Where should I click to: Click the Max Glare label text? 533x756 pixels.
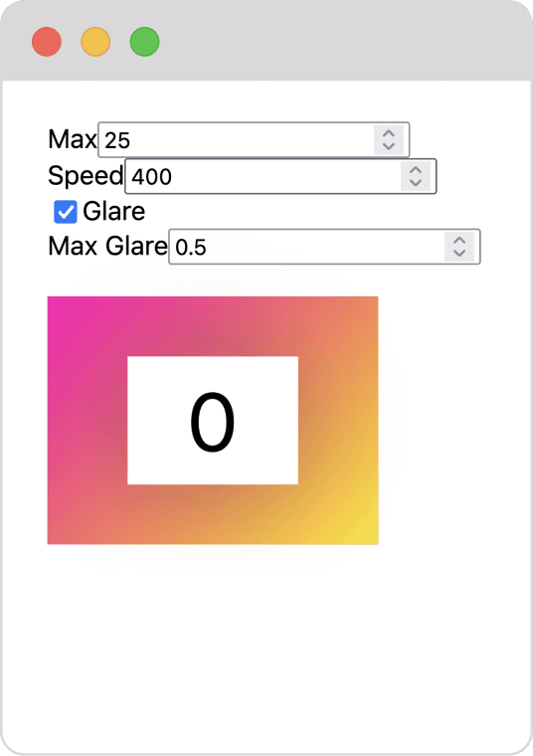[108, 246]
